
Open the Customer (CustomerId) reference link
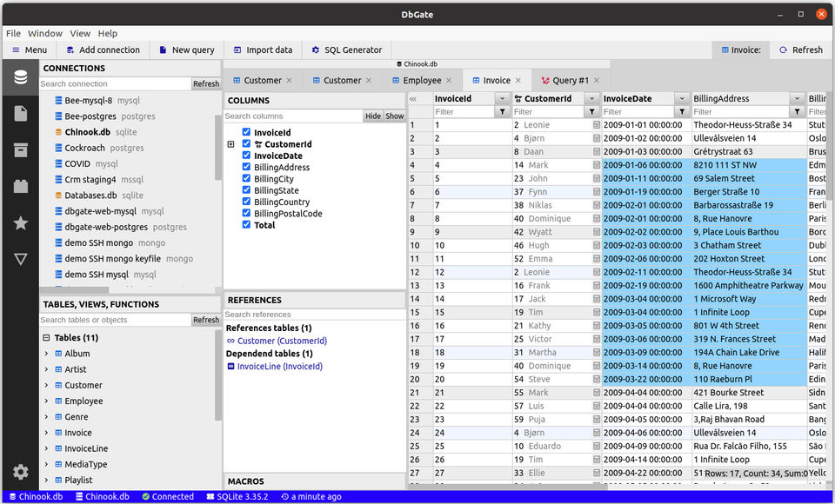click(282, 342)
